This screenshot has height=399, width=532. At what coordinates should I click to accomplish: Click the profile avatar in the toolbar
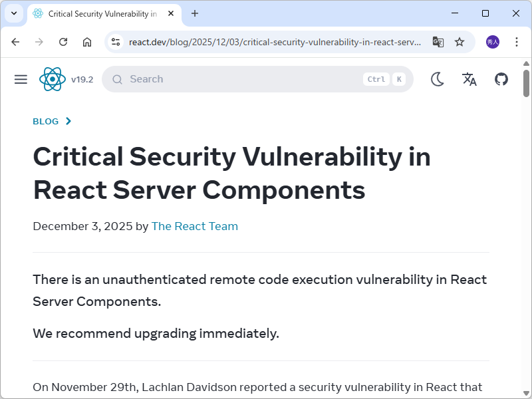click(491, 41)
